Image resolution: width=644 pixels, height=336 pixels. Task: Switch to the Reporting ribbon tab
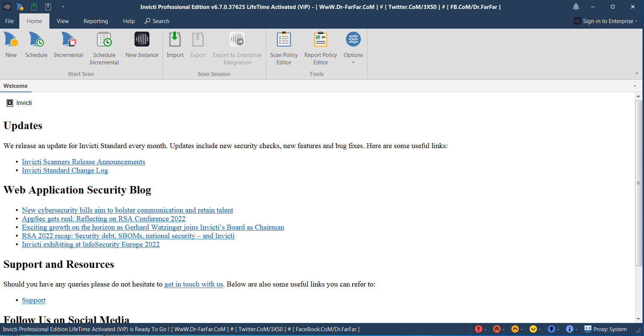click(96, 21)
